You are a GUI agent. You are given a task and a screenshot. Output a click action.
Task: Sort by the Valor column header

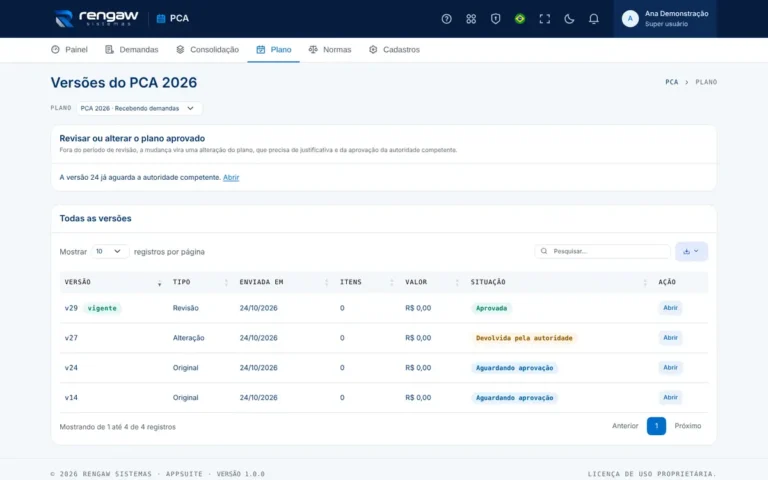click(x=433, y=282)
